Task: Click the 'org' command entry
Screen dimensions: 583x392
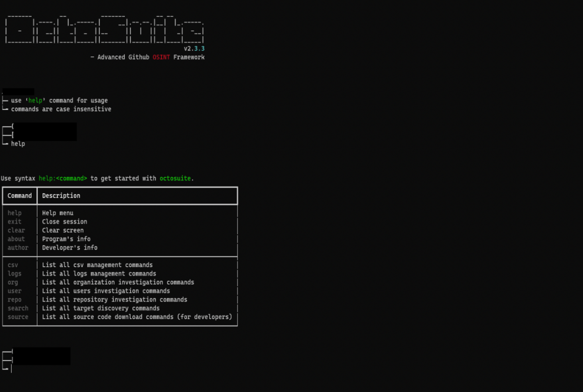Action: (x=13, y=282)
